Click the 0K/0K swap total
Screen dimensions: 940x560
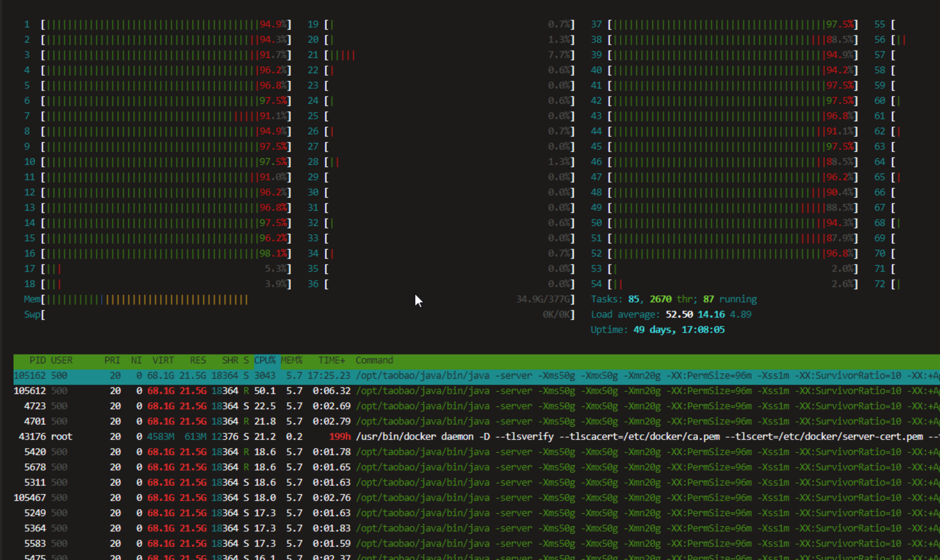click(x=557, y=315)
